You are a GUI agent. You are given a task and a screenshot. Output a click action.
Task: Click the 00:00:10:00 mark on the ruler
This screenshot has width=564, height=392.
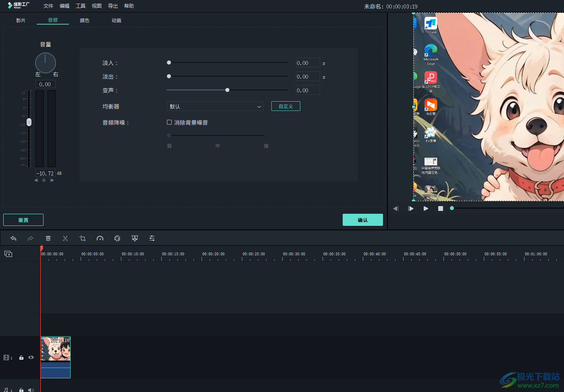click(133, 254)
